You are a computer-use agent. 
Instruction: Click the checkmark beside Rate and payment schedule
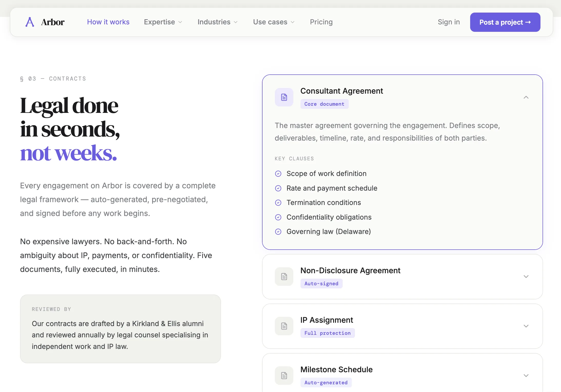pyautogui.click(x=278, y=188)
